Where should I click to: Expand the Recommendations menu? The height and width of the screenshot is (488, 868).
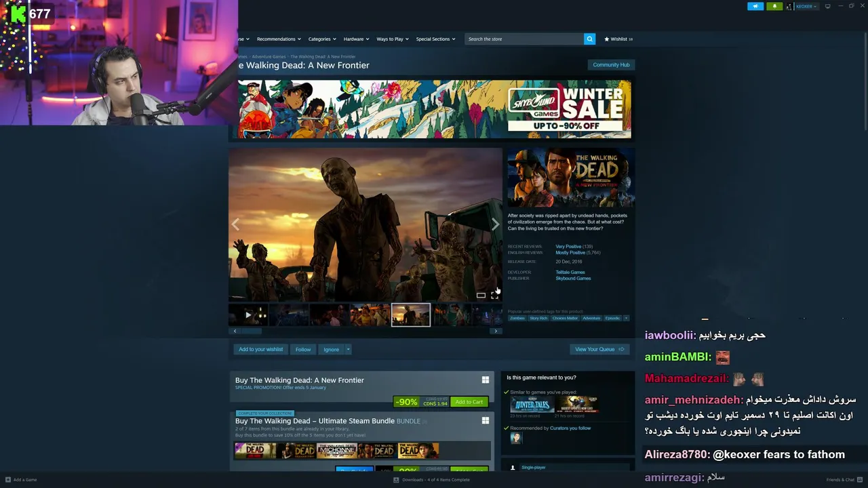pyautogui.click(x=278, y=39)
